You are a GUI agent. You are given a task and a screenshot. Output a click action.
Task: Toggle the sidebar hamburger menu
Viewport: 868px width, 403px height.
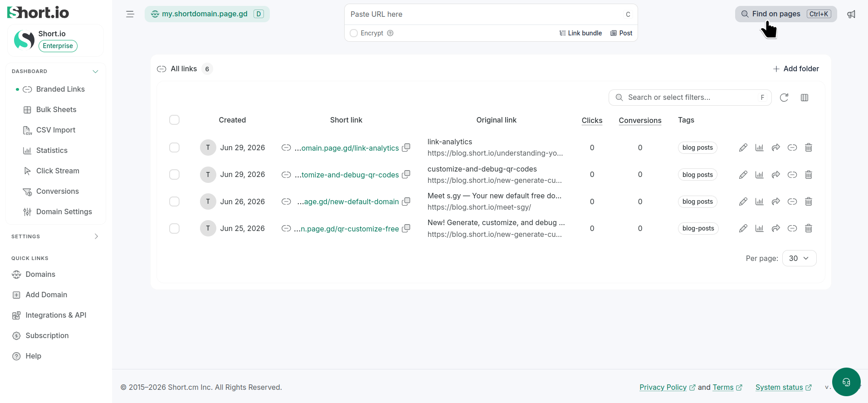(x=130, y=14)
